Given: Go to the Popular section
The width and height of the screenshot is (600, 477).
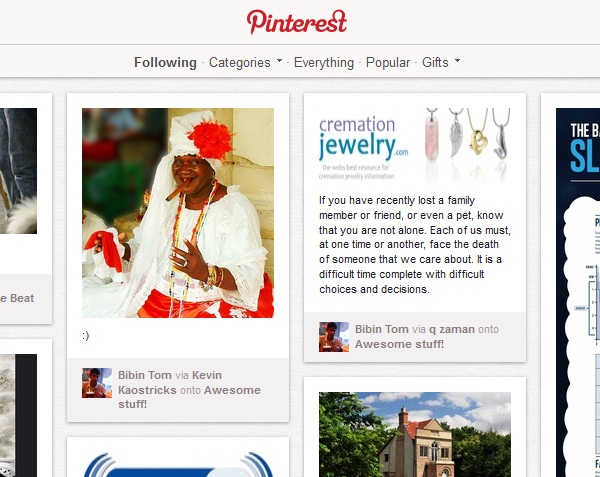Looking at the screenshot, I should pyautogui.click(x=388, y=62).
